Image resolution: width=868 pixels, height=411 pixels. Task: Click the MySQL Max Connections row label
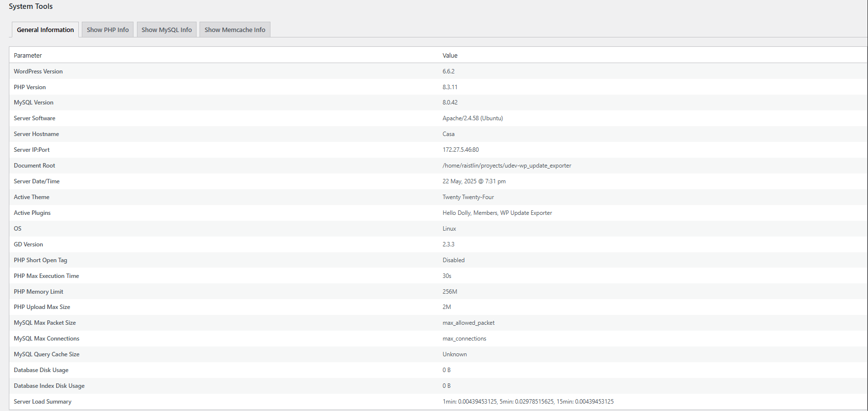pyautogui.click(x=46, y=339)
